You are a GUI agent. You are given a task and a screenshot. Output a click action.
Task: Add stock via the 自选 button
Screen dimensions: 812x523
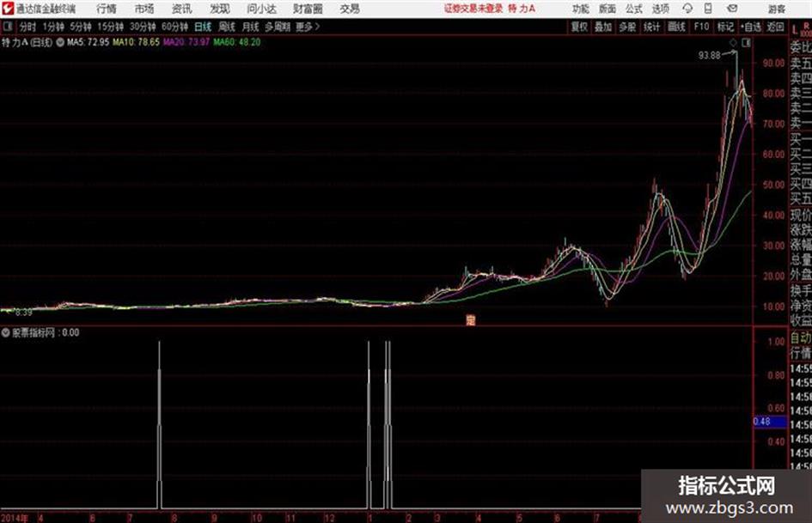click(x=751, y=27)
